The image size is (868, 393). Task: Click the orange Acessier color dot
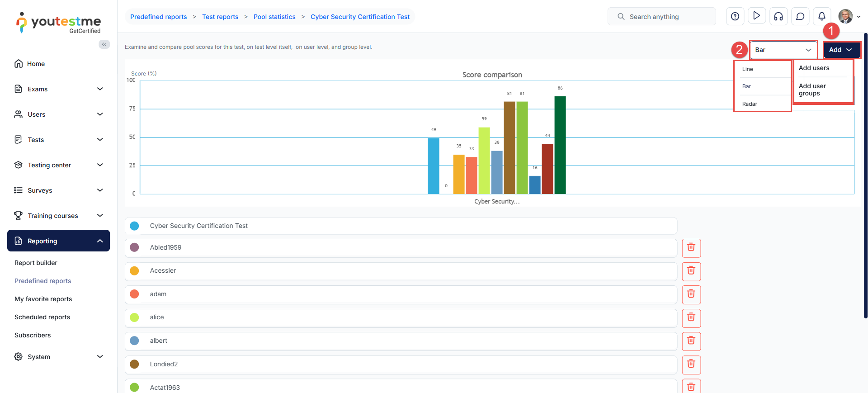coord(134,271)
